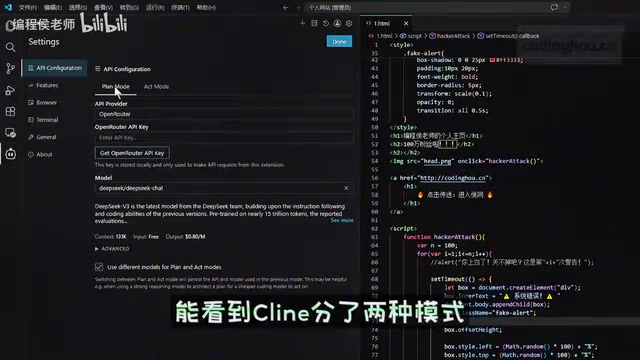Click the See more link in model description
This screenshot has height=360, width=640.
342,220
